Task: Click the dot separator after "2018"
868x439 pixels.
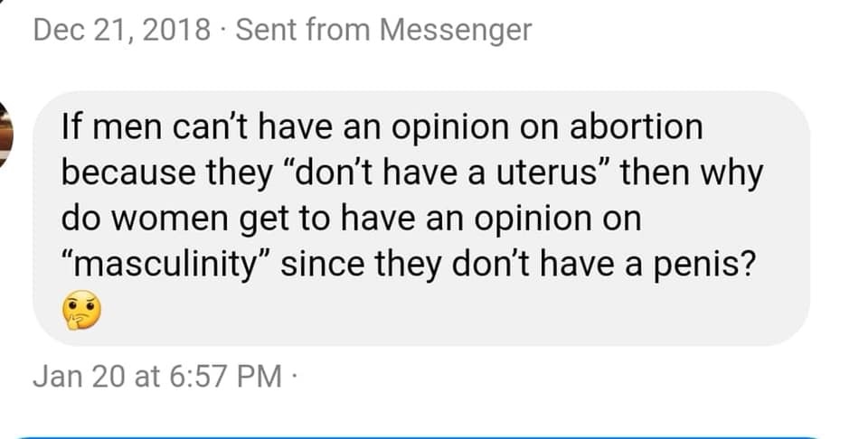Action: [x=223, y=30]
